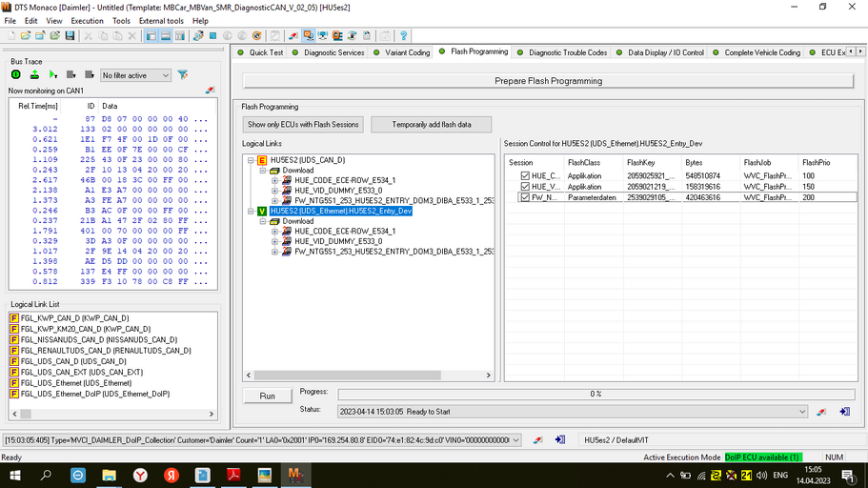Click the volume speaker tray icon
868x488 pixels.
761,476
